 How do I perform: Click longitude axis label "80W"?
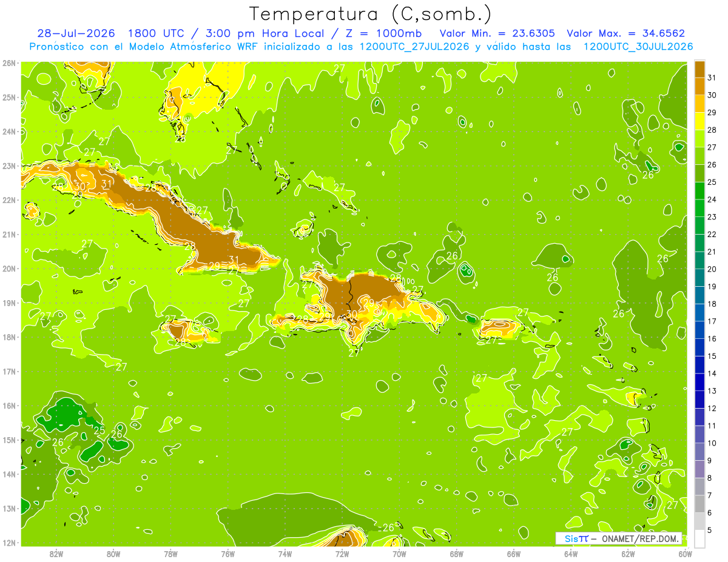pyautogui.click(x=113, y=554)
